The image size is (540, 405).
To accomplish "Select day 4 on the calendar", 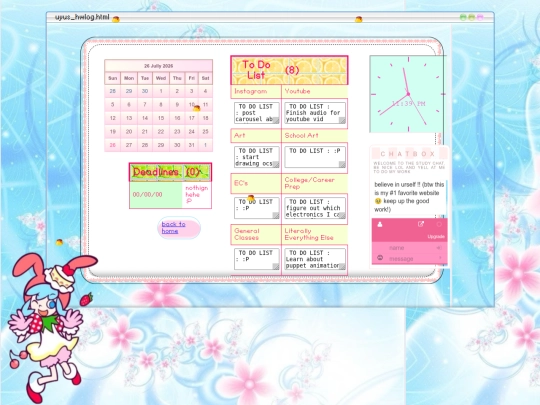I will (x=205, y=91).
